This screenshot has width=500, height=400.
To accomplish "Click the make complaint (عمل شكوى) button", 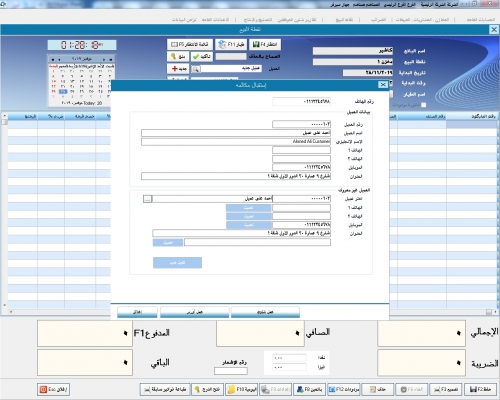I will (265, 312).
